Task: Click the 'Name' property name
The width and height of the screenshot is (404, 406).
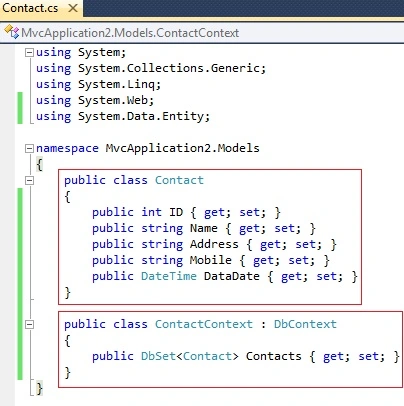Action: click(204, 228)
